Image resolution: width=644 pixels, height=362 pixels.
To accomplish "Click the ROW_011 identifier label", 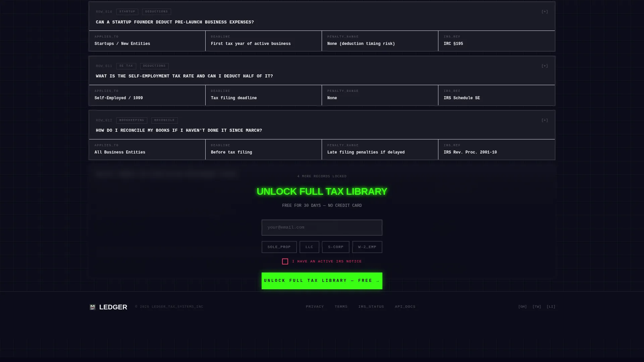I will click(x=104, y=66).
